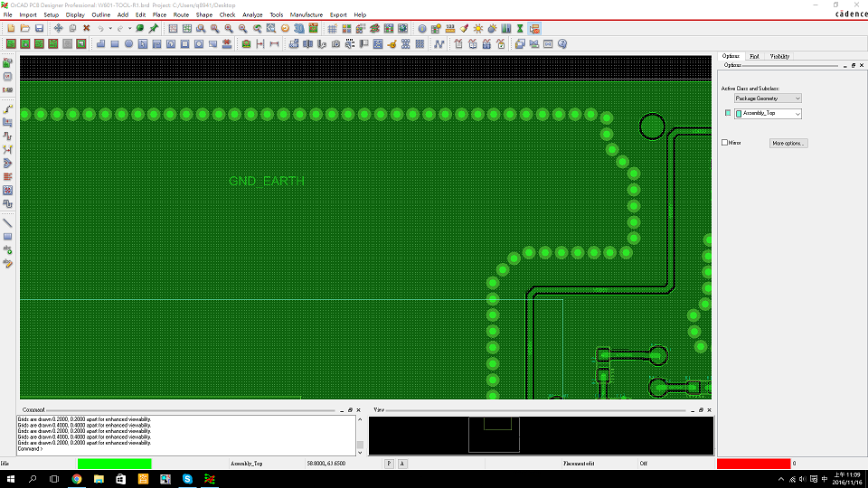
Task: Switch to the Visibility tab
Action: point(778,56)
